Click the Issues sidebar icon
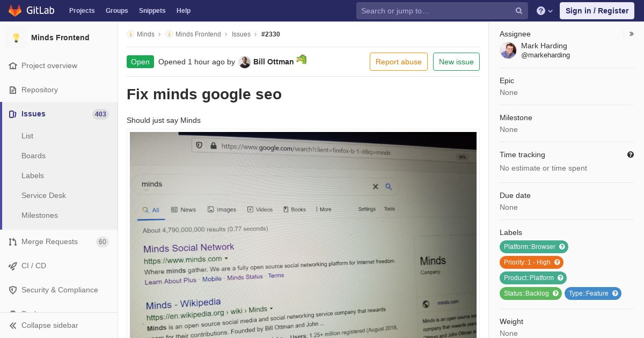This screenshot has height=338, width=644. [13, 114]
